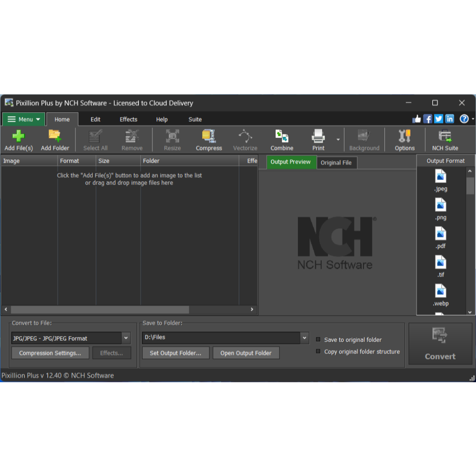The image size is (476, 476).
Task: Click the Add Folder icon
Action: [55, 136]
